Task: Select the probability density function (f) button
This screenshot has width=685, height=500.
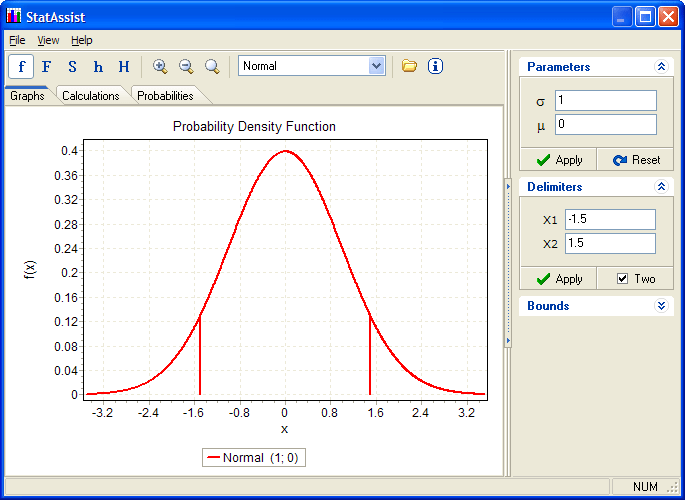Action: 21,67
